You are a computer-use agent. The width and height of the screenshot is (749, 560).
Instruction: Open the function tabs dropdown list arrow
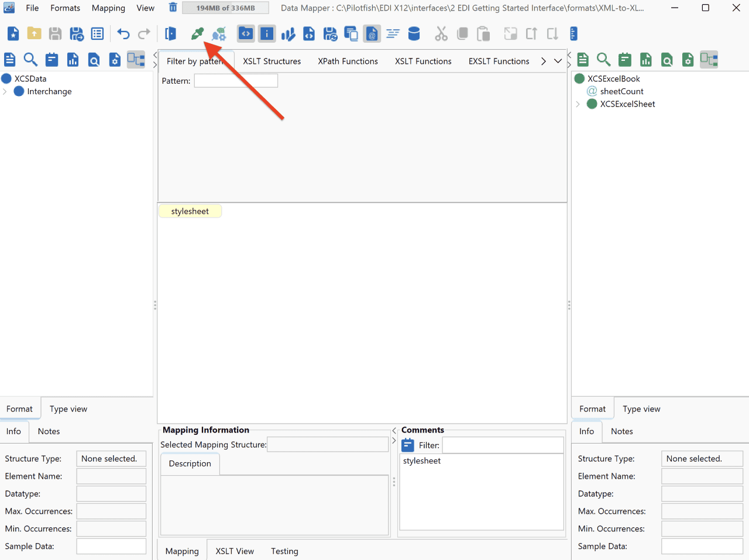tap(558, 61)
